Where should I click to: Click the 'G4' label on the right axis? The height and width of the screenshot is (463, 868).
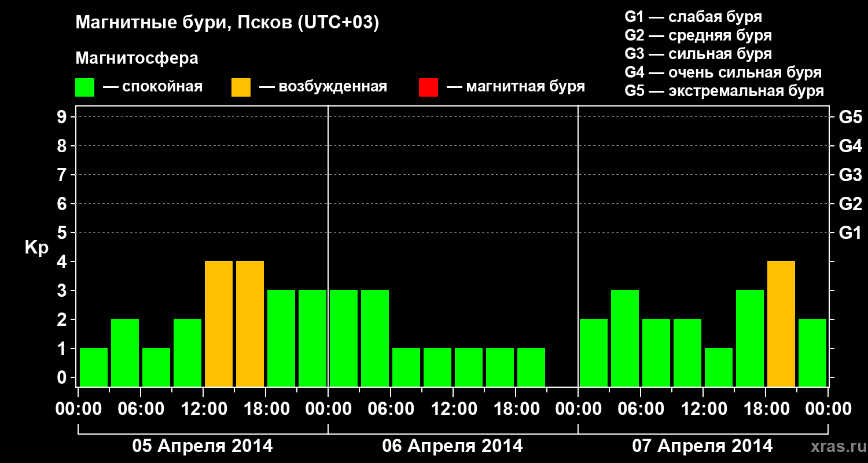[x=850, y=146]
